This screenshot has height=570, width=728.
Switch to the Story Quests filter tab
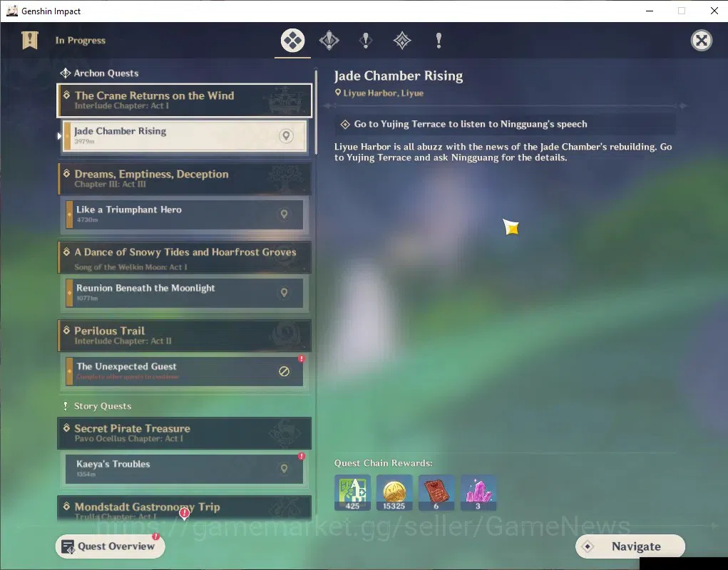[x=366, y=41]
